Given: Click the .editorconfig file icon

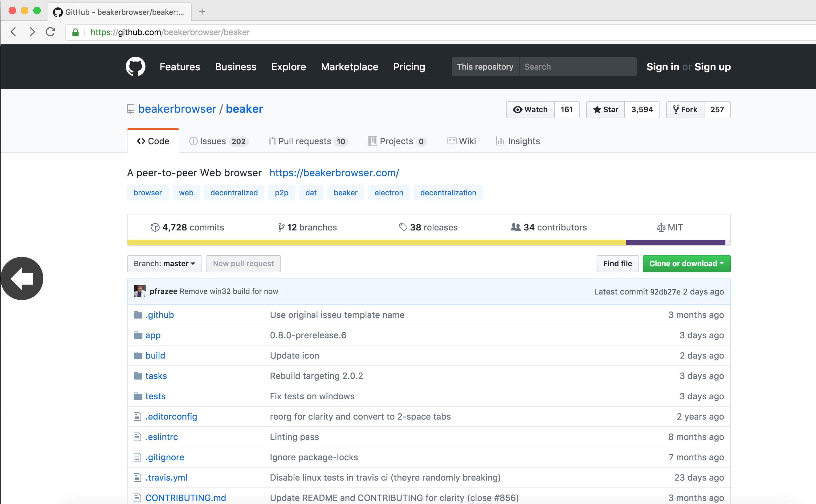Looking at the screenshot, I should [137, 417].
